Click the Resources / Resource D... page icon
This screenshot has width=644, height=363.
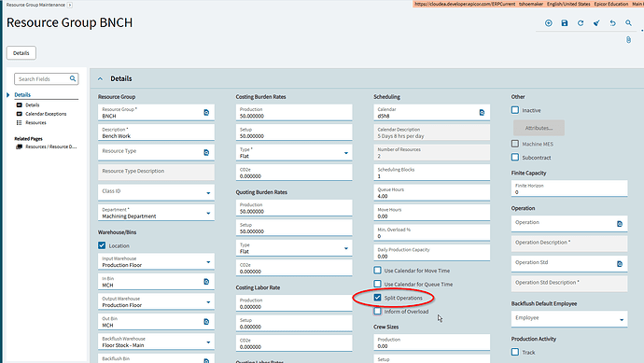[19, 147]
